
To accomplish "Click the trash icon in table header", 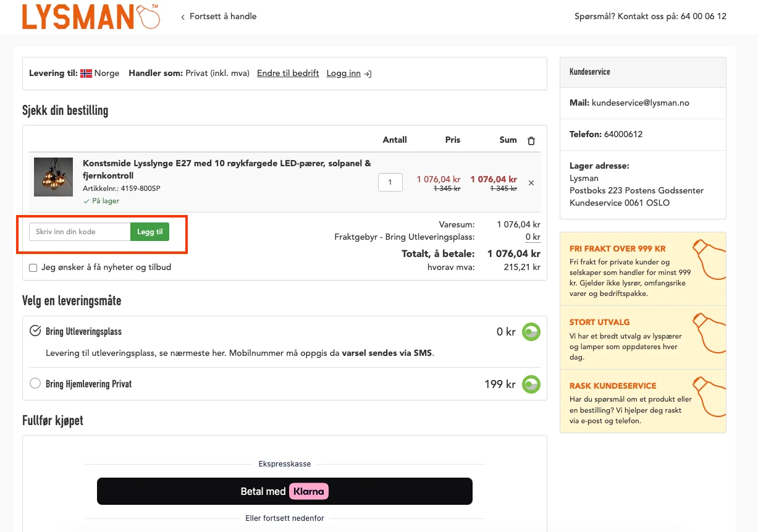I will click(531, 140).
